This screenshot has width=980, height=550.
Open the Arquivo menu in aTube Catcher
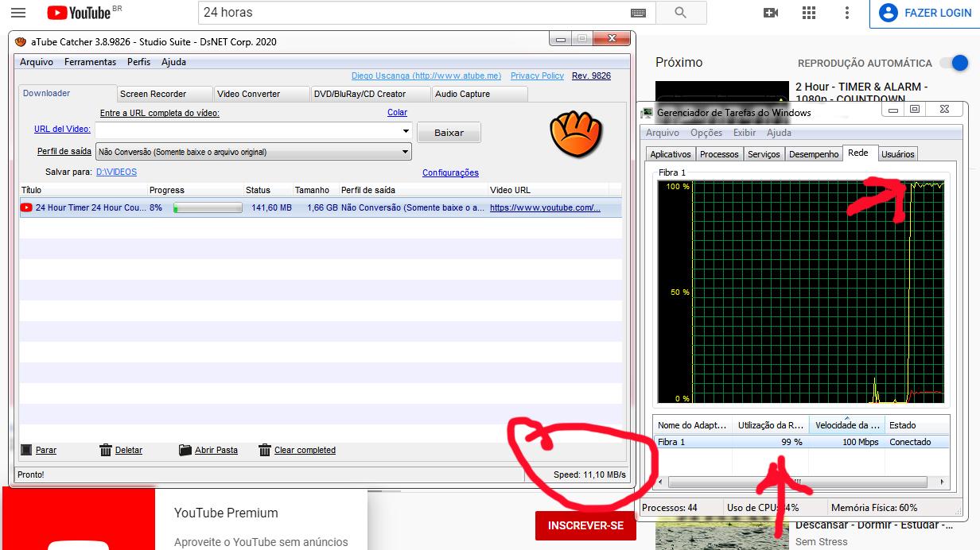pyautogui.click(x=37, y=62)
